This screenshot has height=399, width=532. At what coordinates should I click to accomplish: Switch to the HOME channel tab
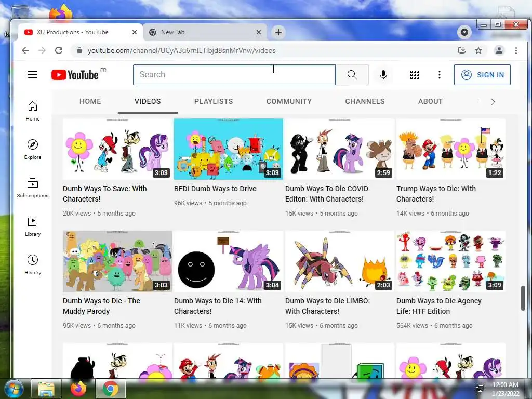point(90,101)
